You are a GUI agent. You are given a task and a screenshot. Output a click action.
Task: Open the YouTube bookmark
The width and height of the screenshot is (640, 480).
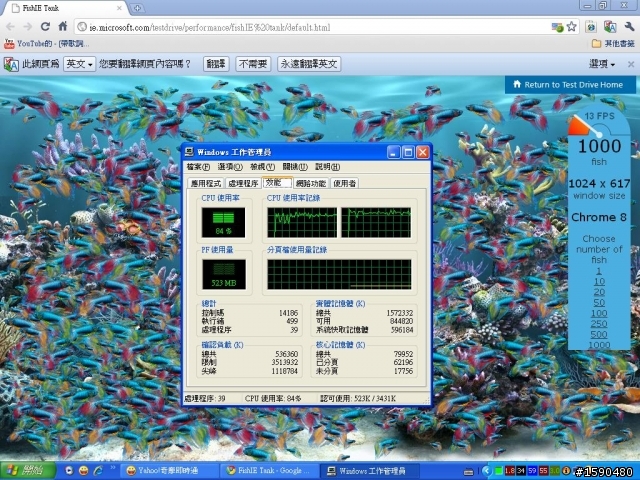[46, 44]
